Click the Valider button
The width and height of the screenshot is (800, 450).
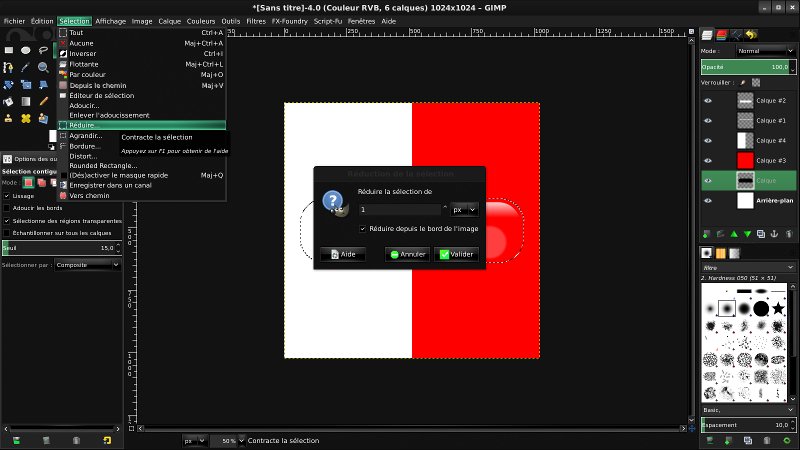click(x=457, y=254)
